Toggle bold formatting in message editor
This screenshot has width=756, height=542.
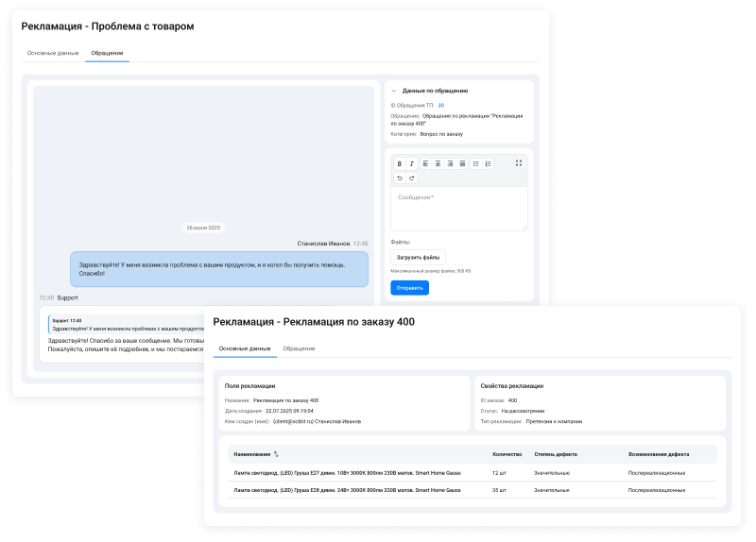399,163
